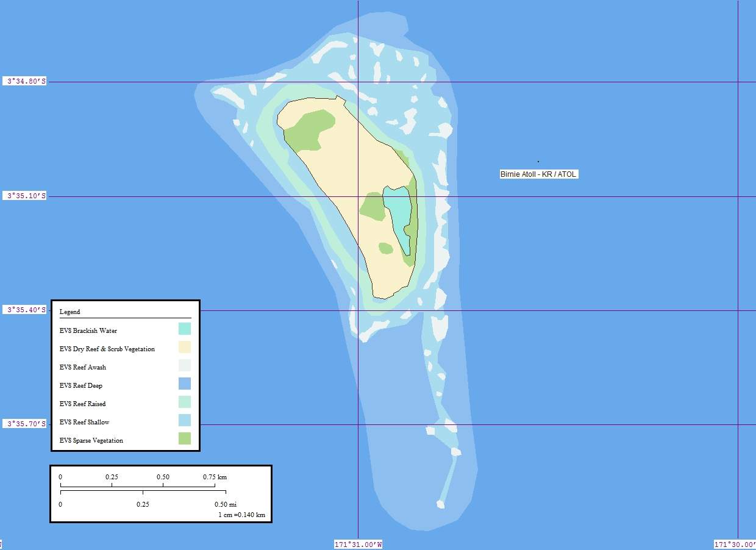
Task: Select the EVS Reef Raised color swatch
Action: pyautogui.click(x=184, y=402)
